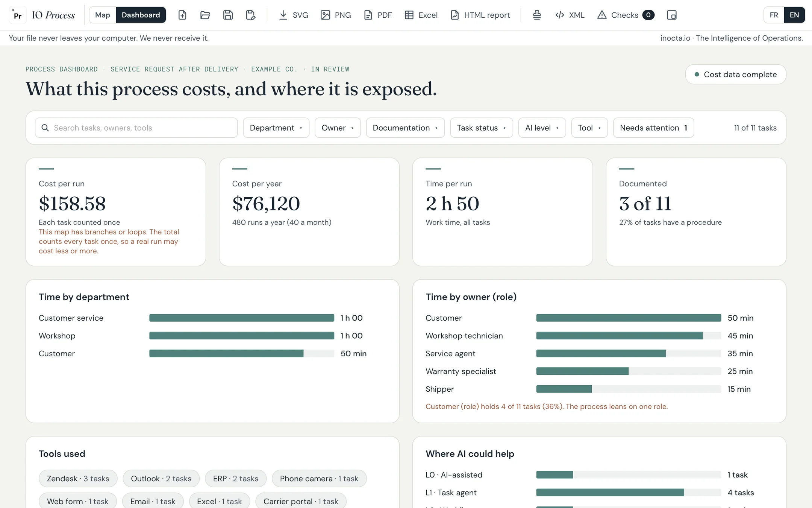Toggle the Needs attention filter
The width and height of the screenshot is (812, 508).
[653, 128]
